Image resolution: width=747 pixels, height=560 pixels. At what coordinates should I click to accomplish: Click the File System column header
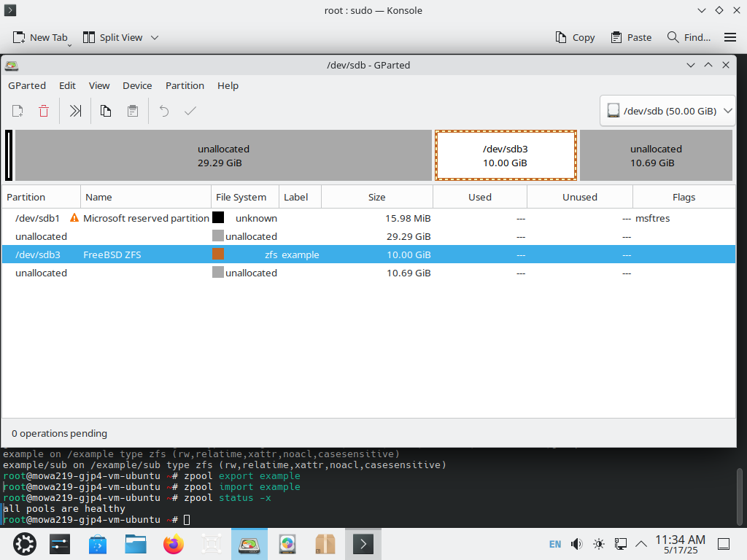pyautogui.click(x=245, y=197)
